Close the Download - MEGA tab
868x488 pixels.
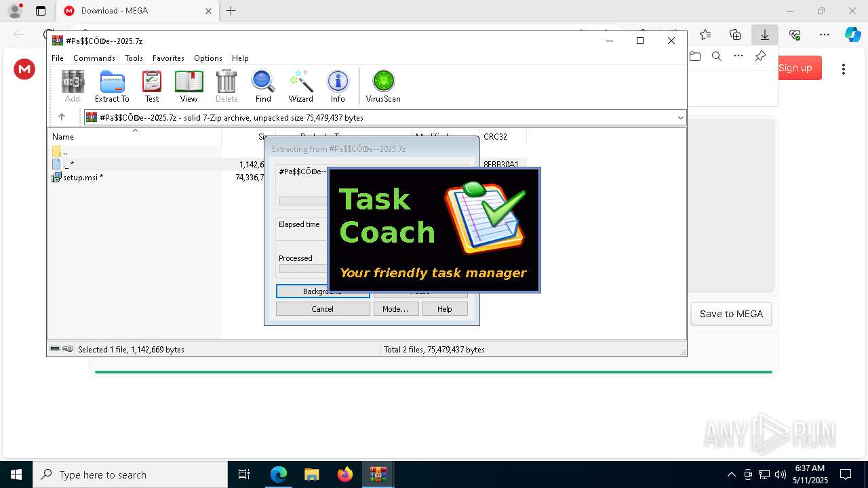pos(208,11)
